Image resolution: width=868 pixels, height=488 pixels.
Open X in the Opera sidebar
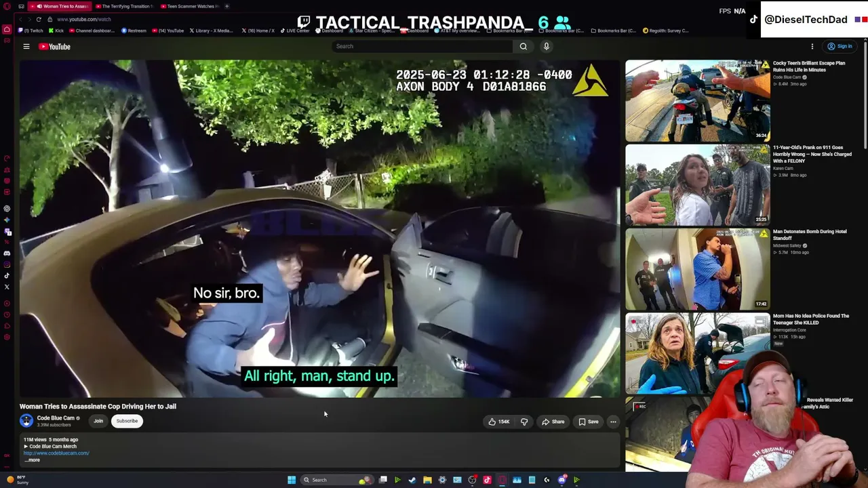click(x=7, y=287)
